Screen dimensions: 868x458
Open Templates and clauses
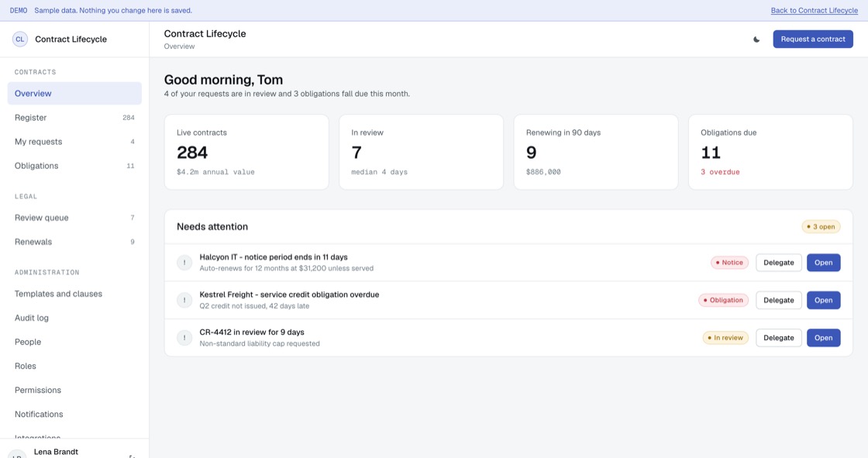click(x=74, y=294)
